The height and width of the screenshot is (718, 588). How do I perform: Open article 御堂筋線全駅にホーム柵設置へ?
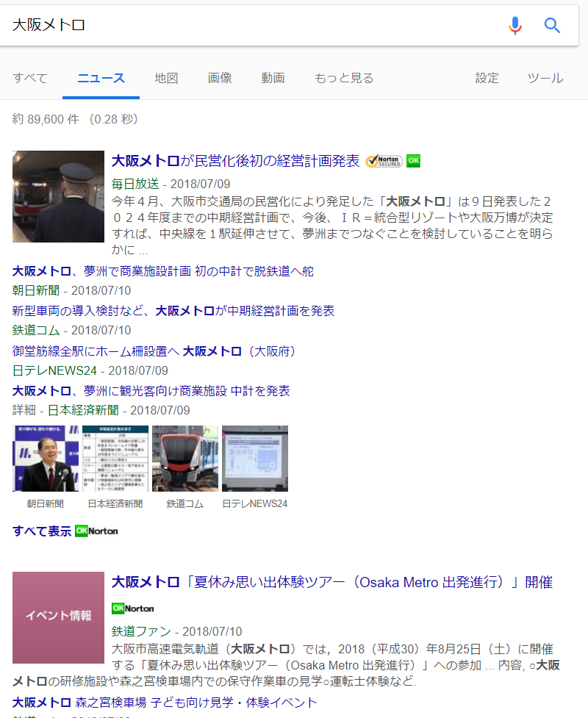154,351
